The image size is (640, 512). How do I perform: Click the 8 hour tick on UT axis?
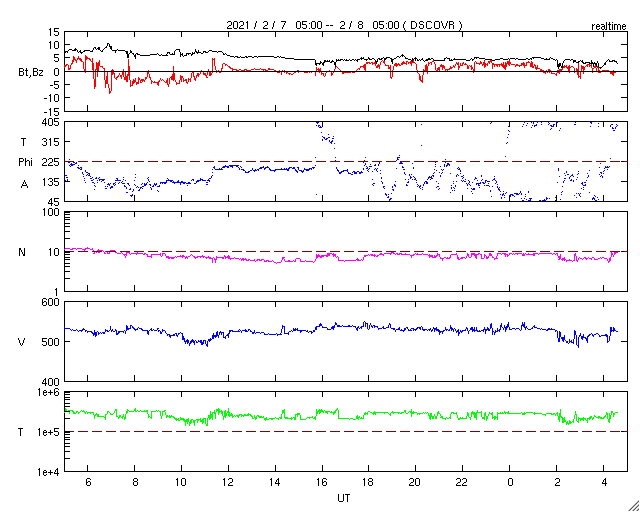[x=135, y=482]
